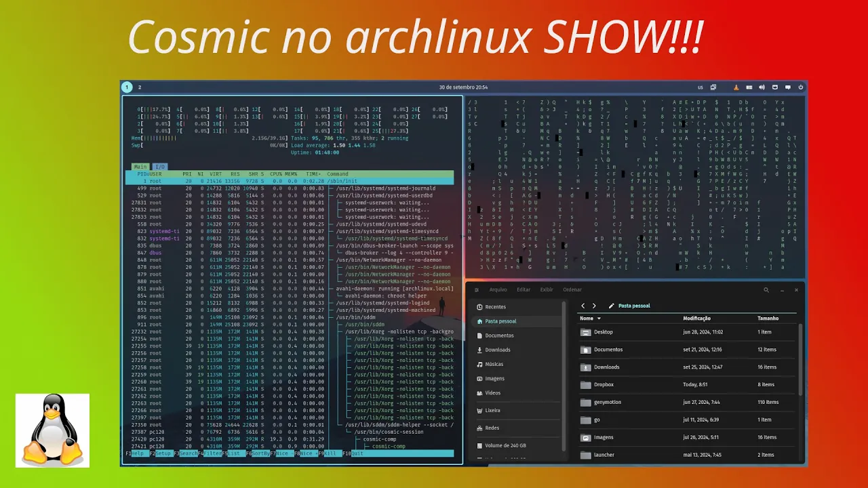Click the file list vertical scrollbar
Screen dimensions: 868x488
[x=802, y=360]
